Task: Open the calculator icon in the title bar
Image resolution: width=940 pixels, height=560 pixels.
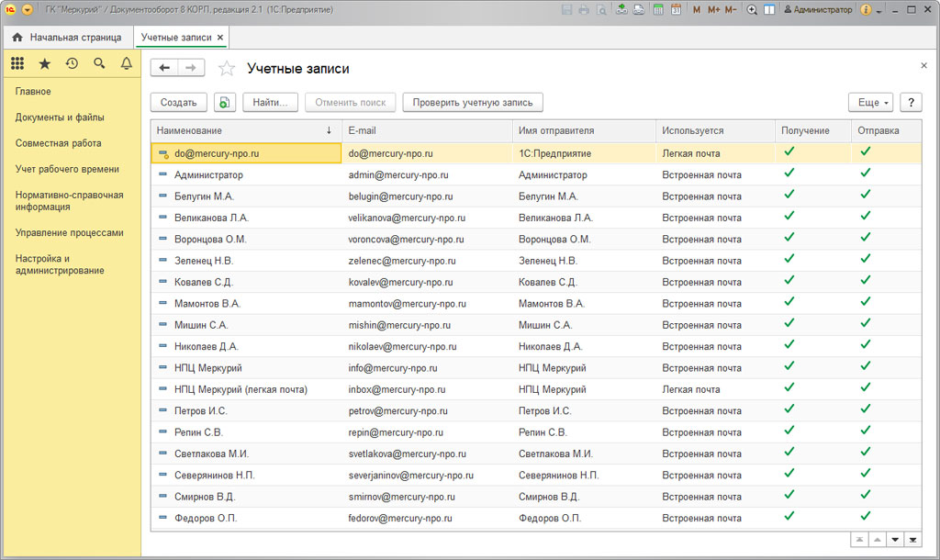Action: 658,9
